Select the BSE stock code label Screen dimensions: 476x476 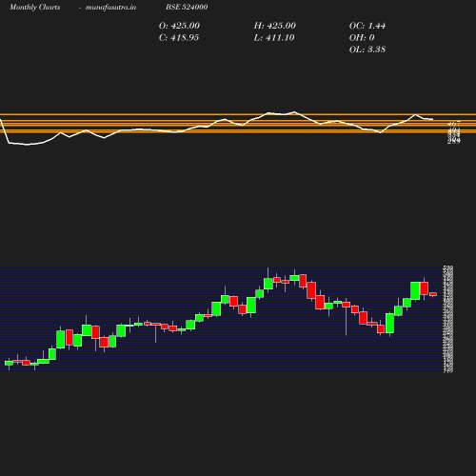point(187,7)
